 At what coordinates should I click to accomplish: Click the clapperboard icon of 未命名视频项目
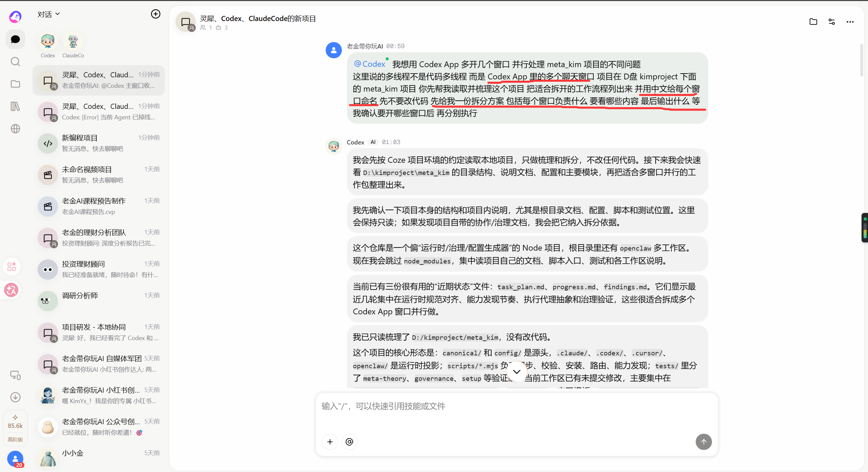coord(48,175)
